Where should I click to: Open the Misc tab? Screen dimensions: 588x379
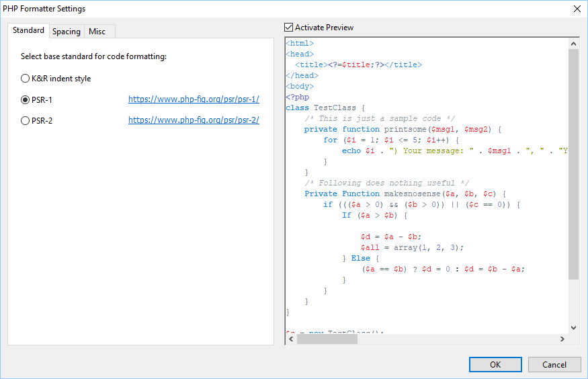click(x=97, y=32)
